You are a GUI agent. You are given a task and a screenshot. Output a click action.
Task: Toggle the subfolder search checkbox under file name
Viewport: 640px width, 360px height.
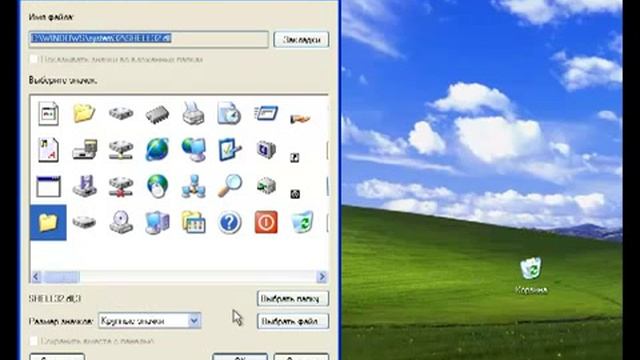(34, 59)
